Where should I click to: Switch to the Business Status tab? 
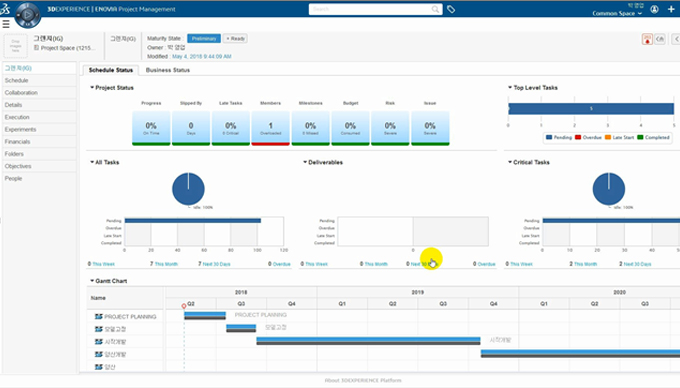[168, 70]
